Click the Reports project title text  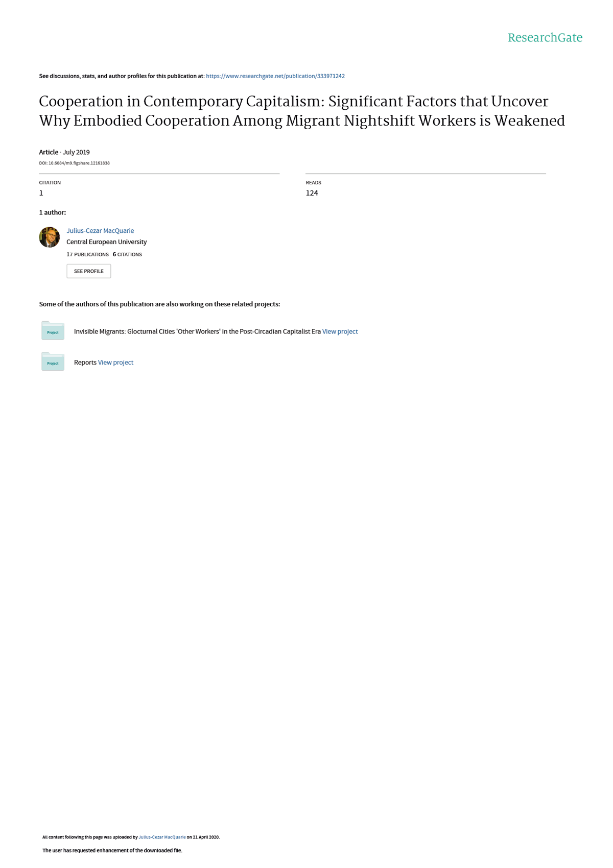pos(85,363)
